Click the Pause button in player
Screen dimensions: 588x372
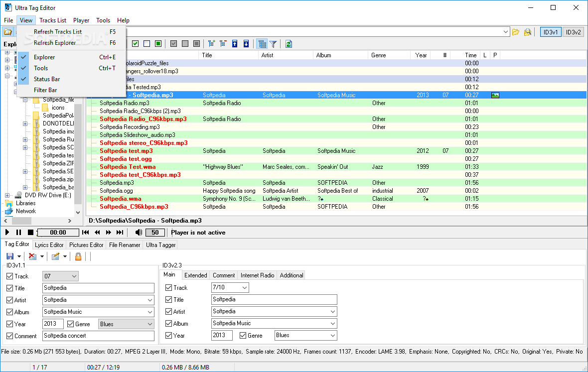coord(19,232)
